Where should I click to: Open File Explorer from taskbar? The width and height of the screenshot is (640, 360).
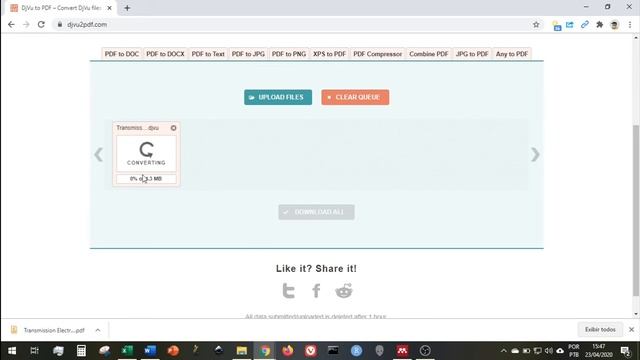tap(242, 351)
